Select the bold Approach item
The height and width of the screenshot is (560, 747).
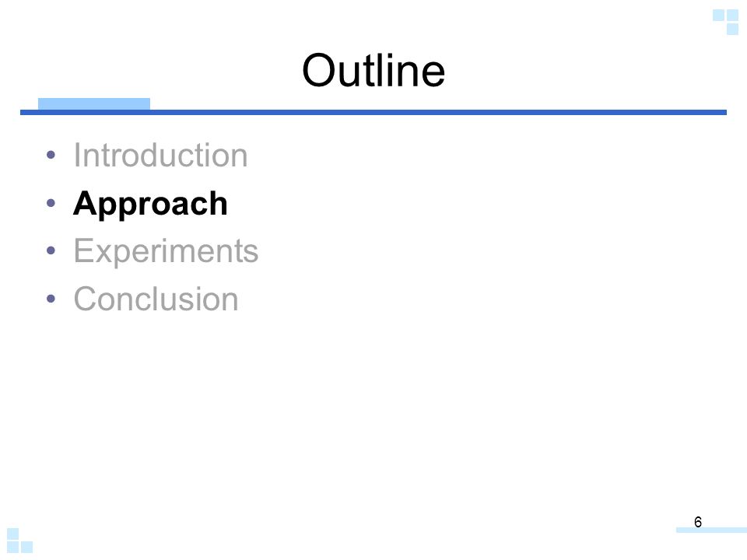click(x=150, y=204)
